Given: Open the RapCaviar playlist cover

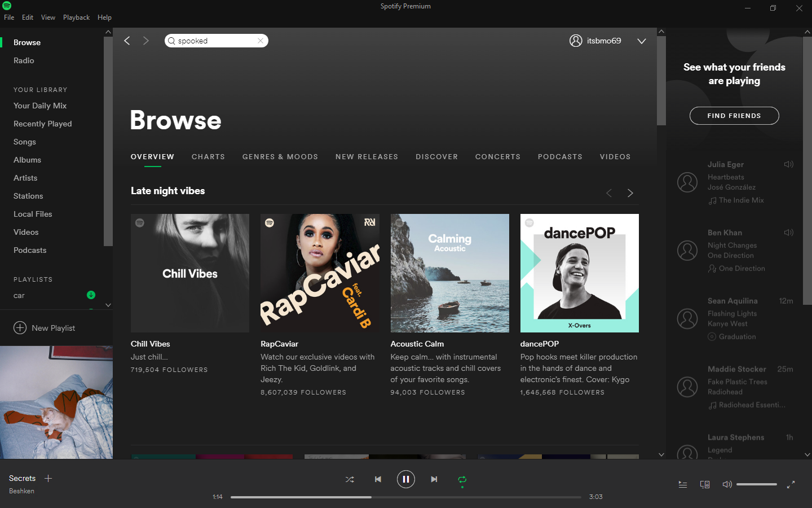Looking at the screenshot, I should point(320,273).
